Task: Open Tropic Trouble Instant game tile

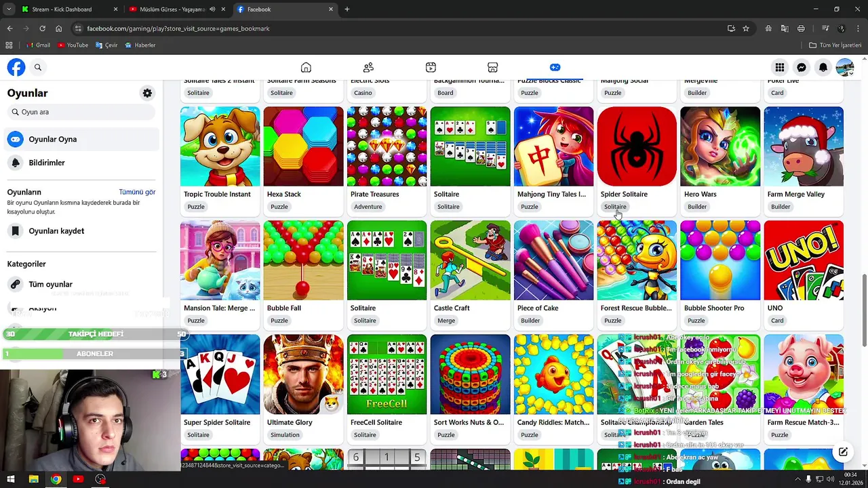Action: (220, 146)
